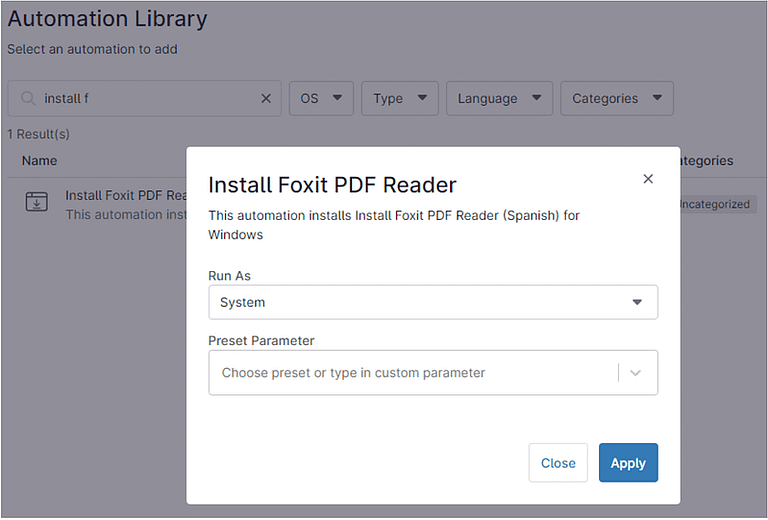Click inside the 'install f' search field
The width and height of the screenshot is (768, 520).
[x=150, y=99]
